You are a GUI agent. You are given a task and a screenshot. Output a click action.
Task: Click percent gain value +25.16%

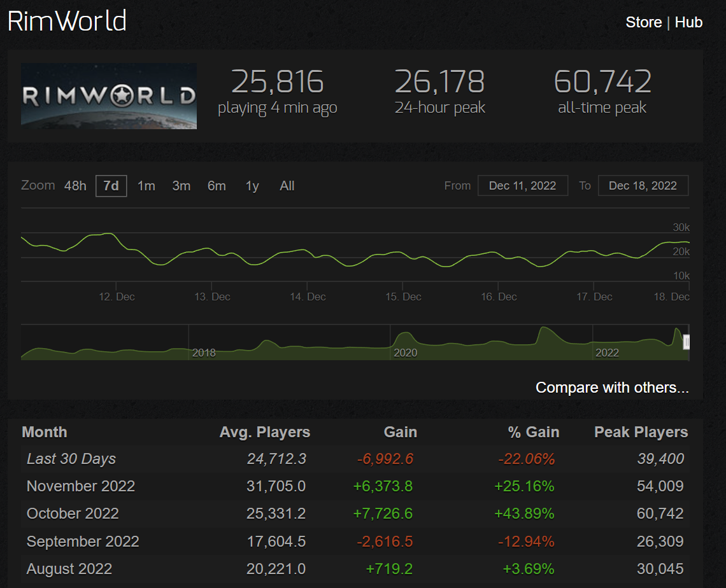[x=524, y=486]
